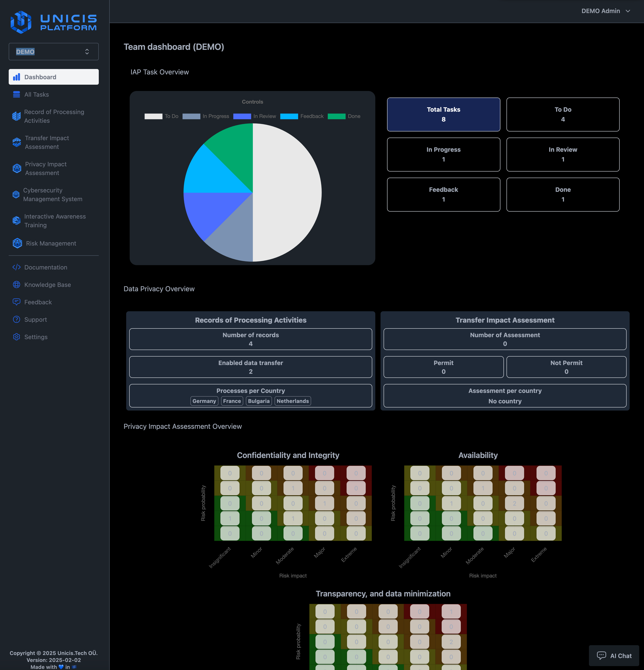Toggle the Done legend swatch
Image resolution: width=644 pixels, height=670 pixels.
pyautogui.click(x=337, y=116)
